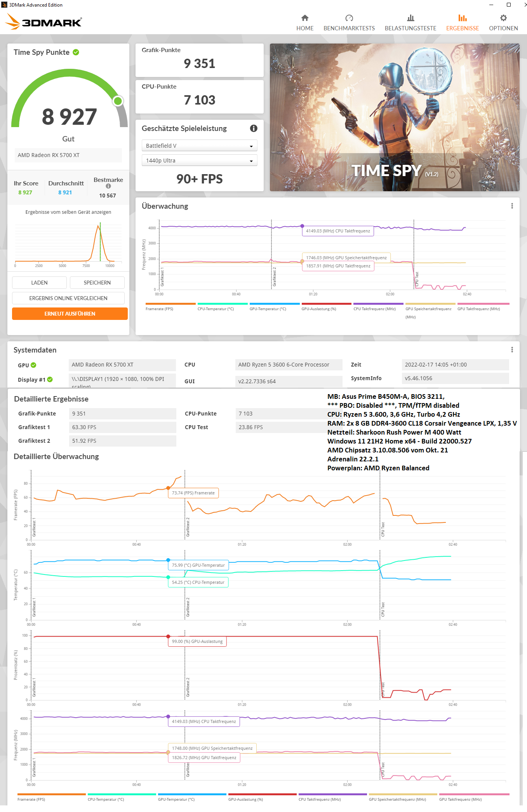Click the SystemInfo version v5.46.1056
Image resolution: width=527 pixels, height=812 pixels.
(x=455, y=378)
